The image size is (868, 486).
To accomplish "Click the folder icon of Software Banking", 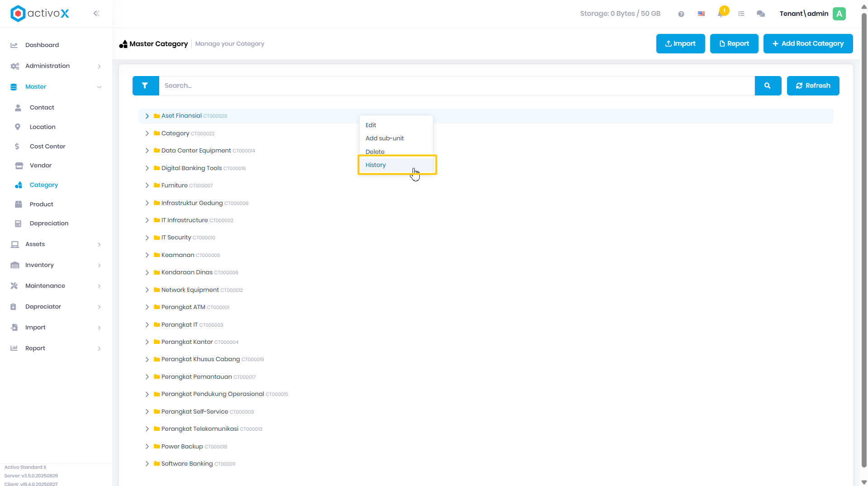I will coord(157,464).
